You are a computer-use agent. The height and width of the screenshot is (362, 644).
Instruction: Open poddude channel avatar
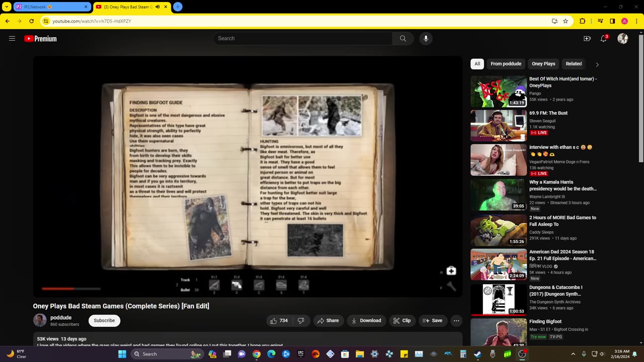tap(40, 320)
